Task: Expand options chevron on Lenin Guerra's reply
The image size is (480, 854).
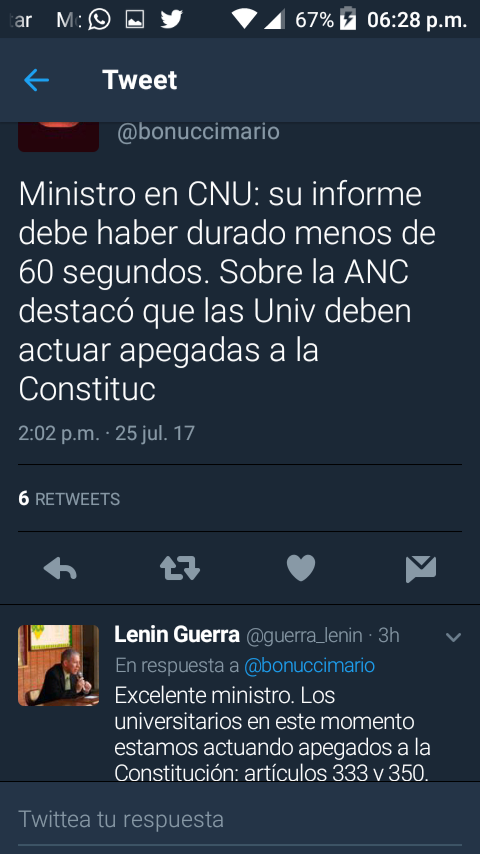Action: pyautogui.click(x=453, y=637)
